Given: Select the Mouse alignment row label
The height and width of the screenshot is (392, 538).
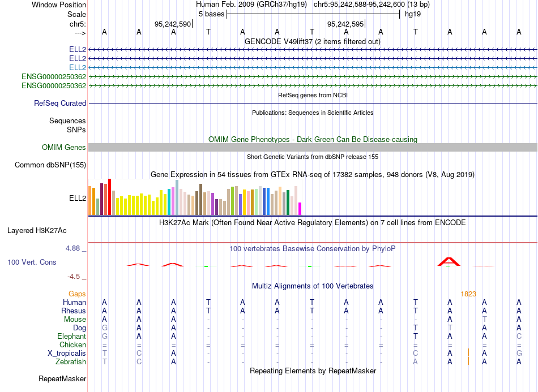Looking at the screenshot, I should (75, 320).
